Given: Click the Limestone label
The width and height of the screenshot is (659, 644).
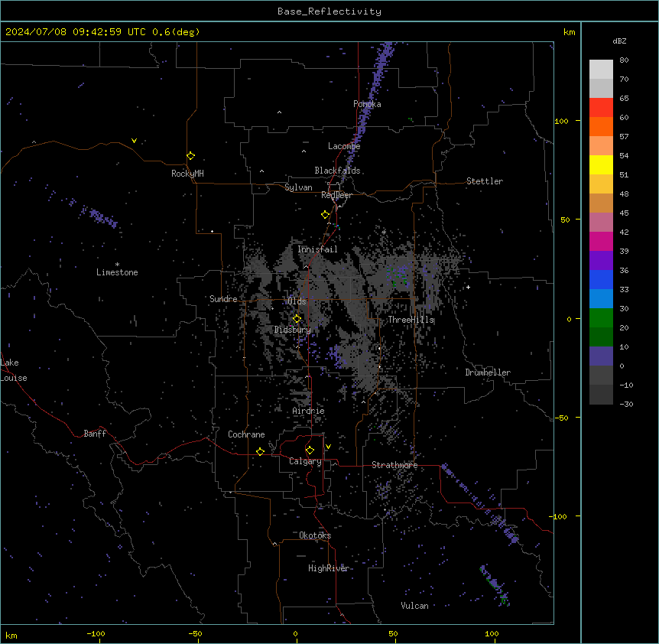Looking at the screenshot, I should (x=117, y=272).
